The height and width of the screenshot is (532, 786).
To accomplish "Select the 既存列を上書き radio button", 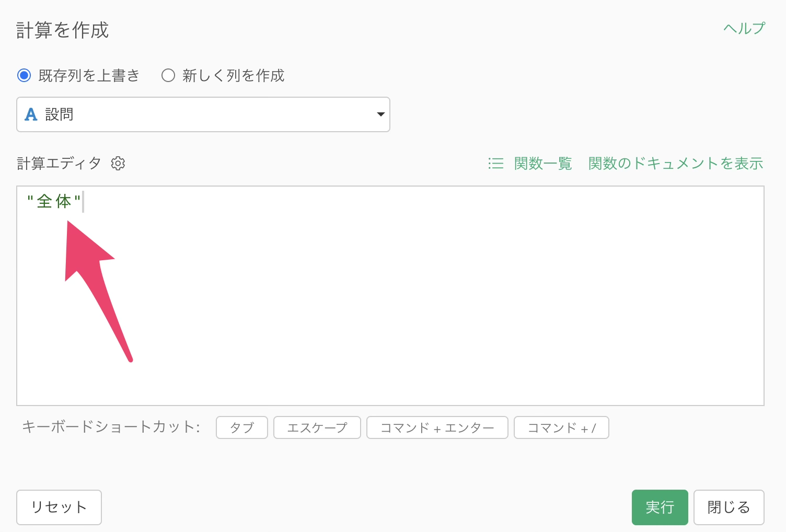I will pyautogui.click(x=24, y=76).
